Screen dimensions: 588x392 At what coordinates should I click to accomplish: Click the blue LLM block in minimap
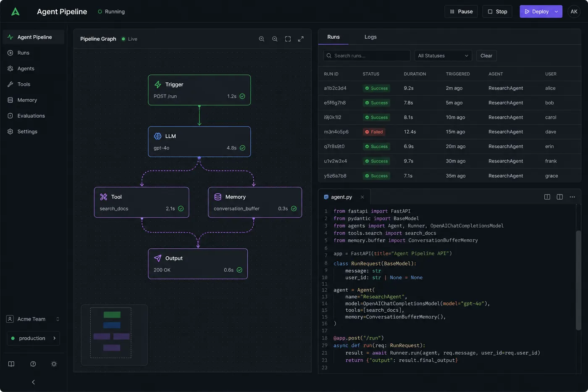pos(112,325)
